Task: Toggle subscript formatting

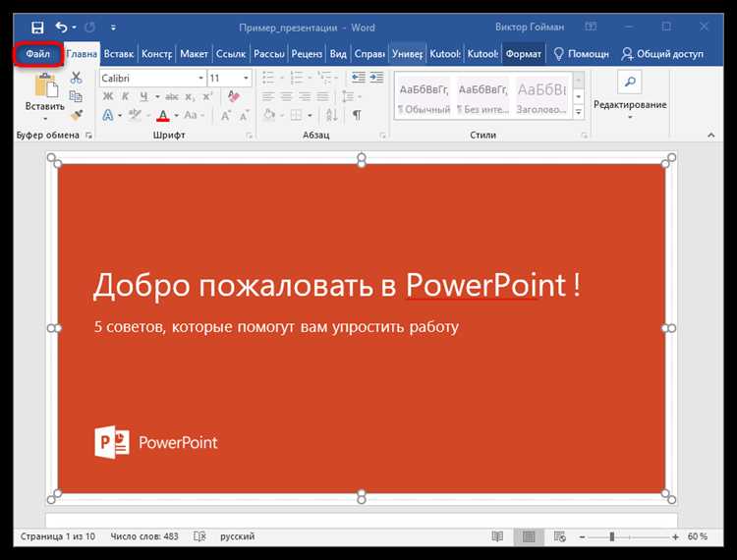Action: pyautogui.click(x=189, y=97)
